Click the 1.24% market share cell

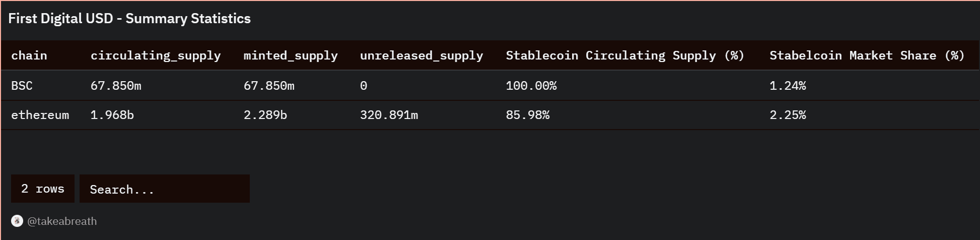coord(788,86)
